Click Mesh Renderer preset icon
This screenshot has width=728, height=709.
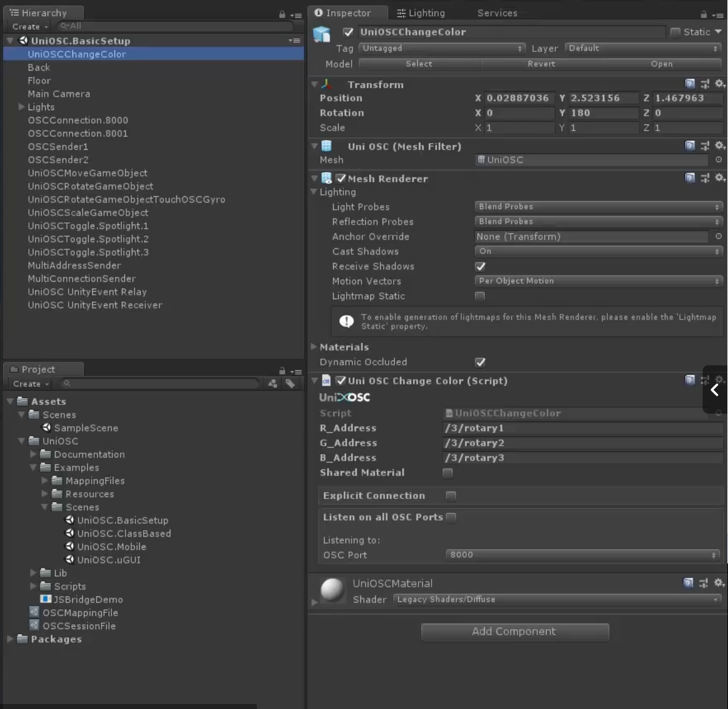pyautogui.click(x=704, y=178)
